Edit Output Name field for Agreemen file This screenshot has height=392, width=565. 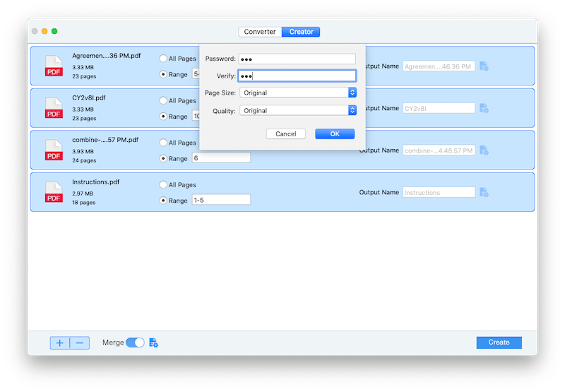coord(439,66)
